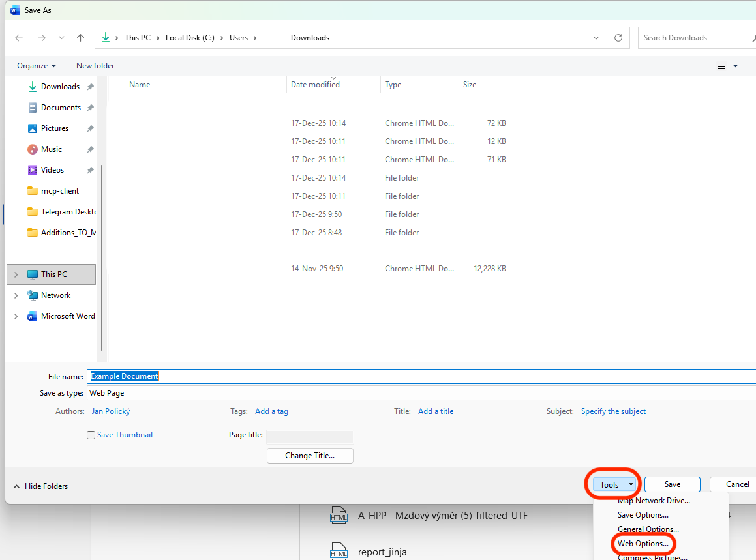756x560 pixels.
Task: Select Music in the navigation pane
Action: tap(52, 149)
